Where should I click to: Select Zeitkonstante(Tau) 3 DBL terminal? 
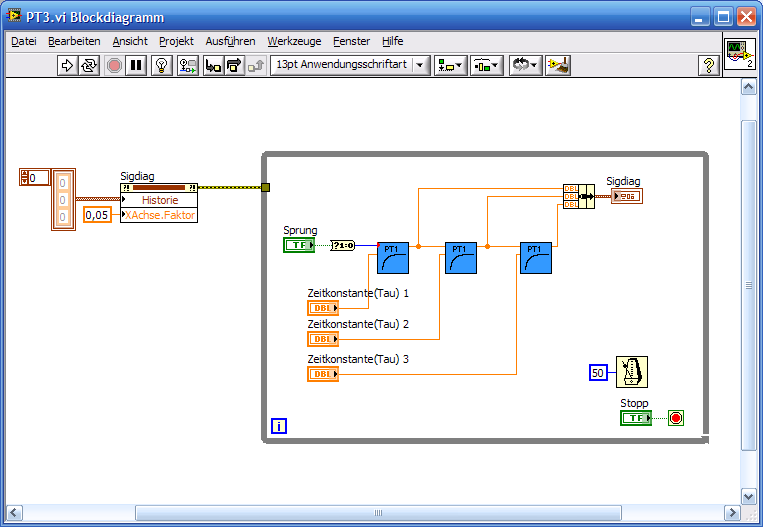point(323,374)
